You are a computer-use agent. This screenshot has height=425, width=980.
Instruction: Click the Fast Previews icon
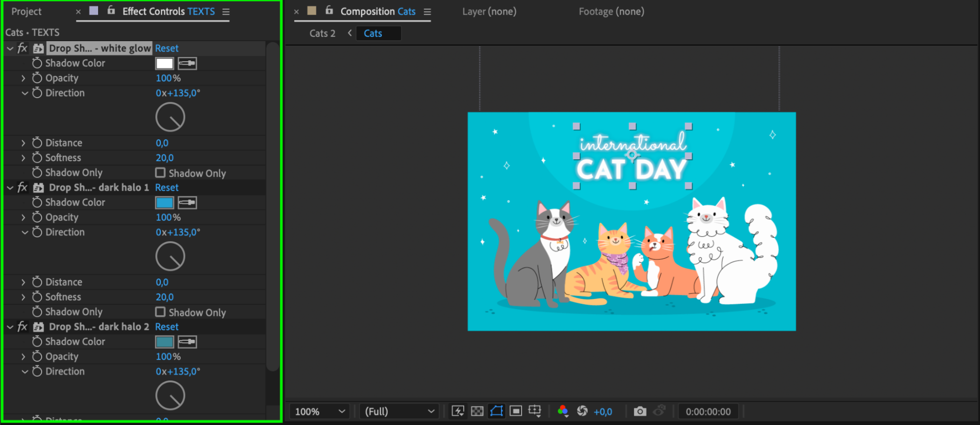point(457,411)
